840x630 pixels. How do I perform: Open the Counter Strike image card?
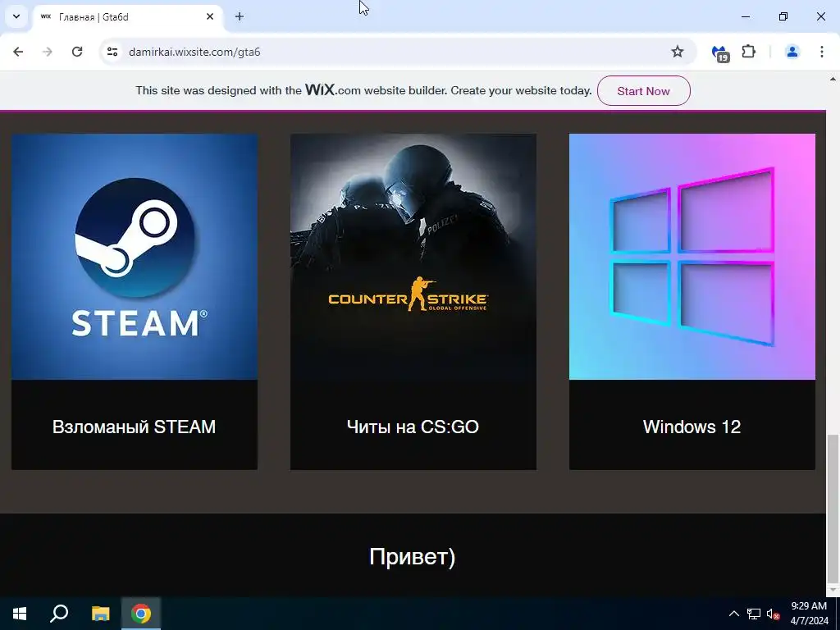[x=413, y=257]
